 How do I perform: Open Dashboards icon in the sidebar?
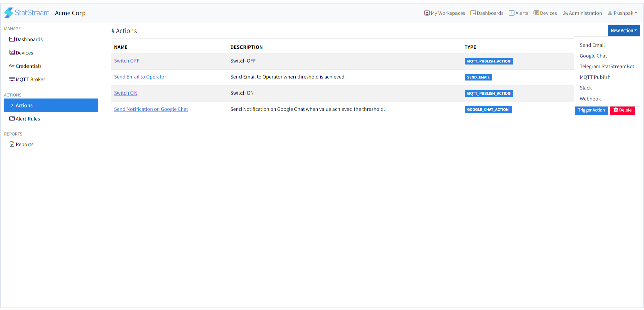12,39
